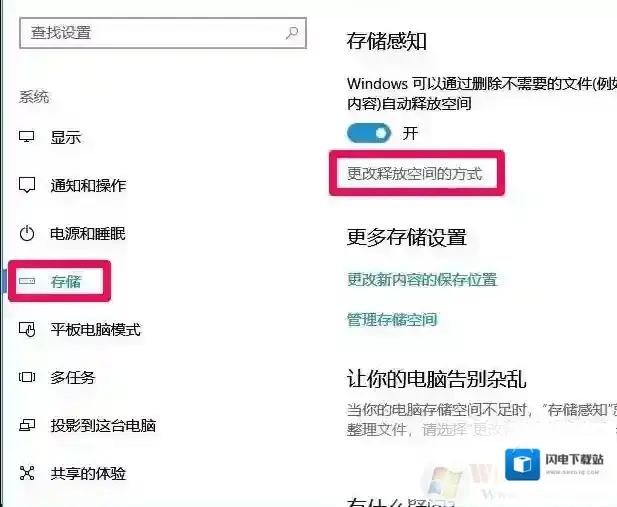Viewport: 617px width, 507px height.
Task: Select 通知和操作 settings page
Action: point(88,185)
